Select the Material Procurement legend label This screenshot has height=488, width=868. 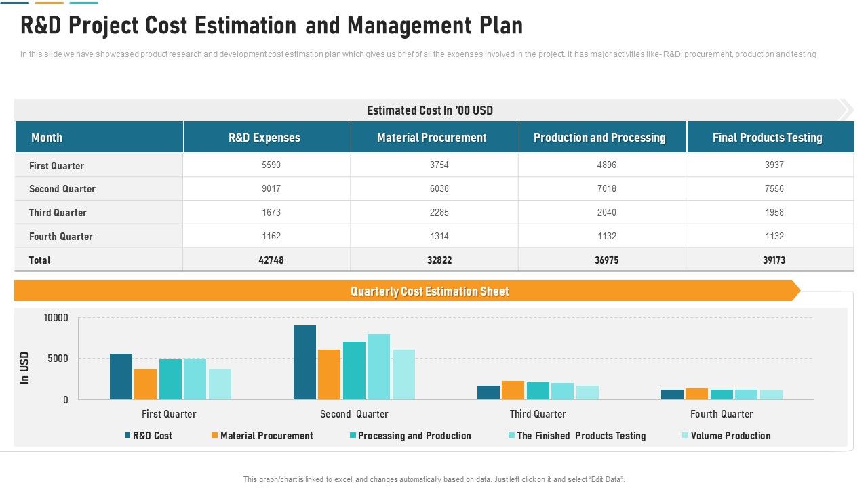[267, 436]
